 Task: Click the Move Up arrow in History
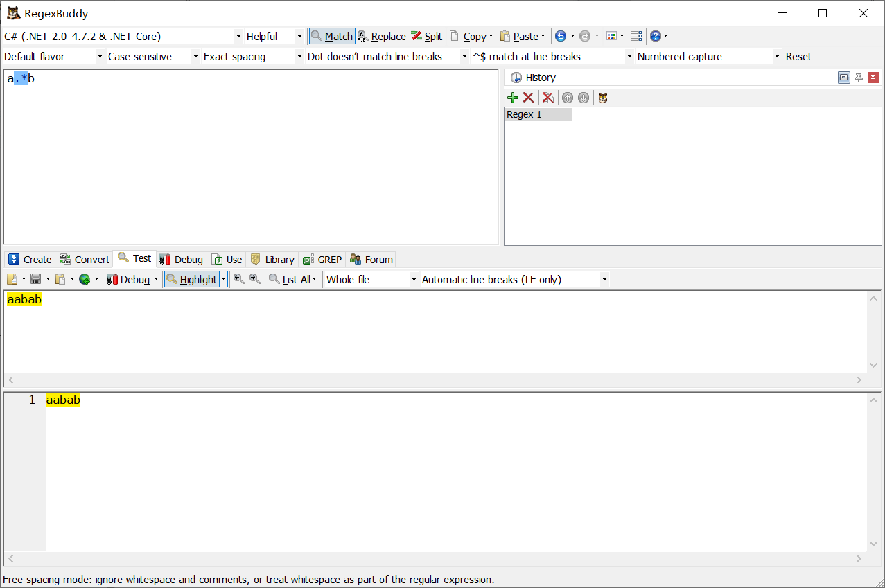click(568, 98)
